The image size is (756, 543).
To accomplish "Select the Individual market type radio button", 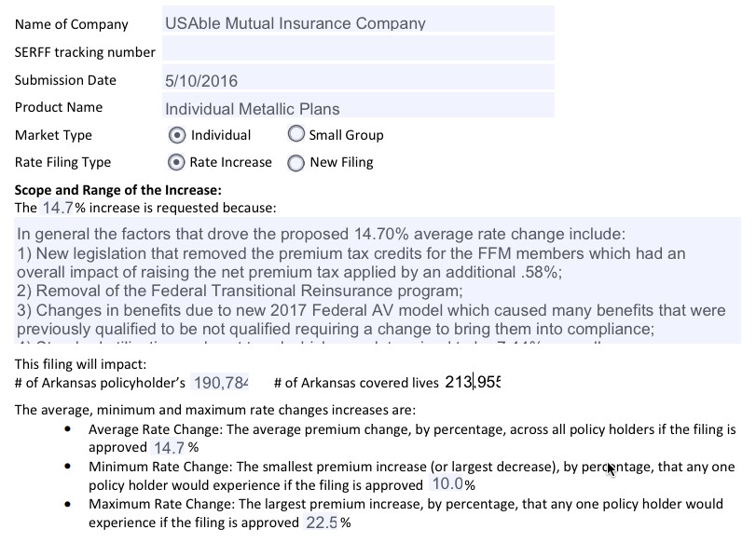I will (x=177, y=135).
